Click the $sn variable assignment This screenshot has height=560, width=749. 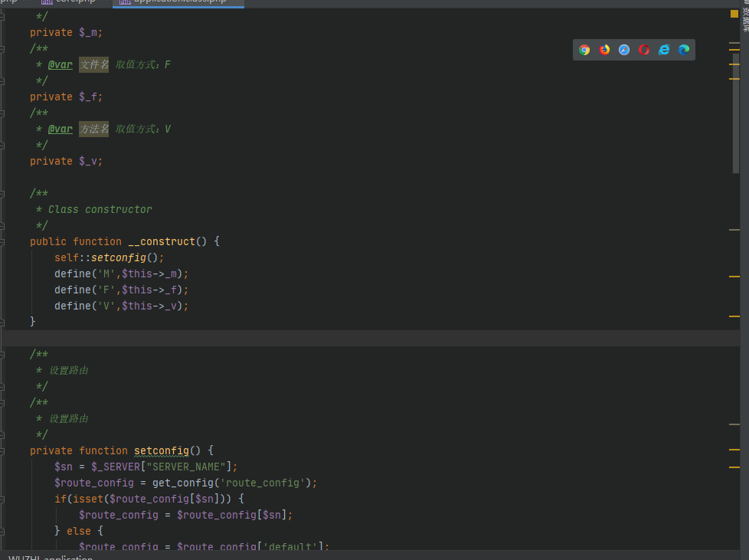click(64, 467)
